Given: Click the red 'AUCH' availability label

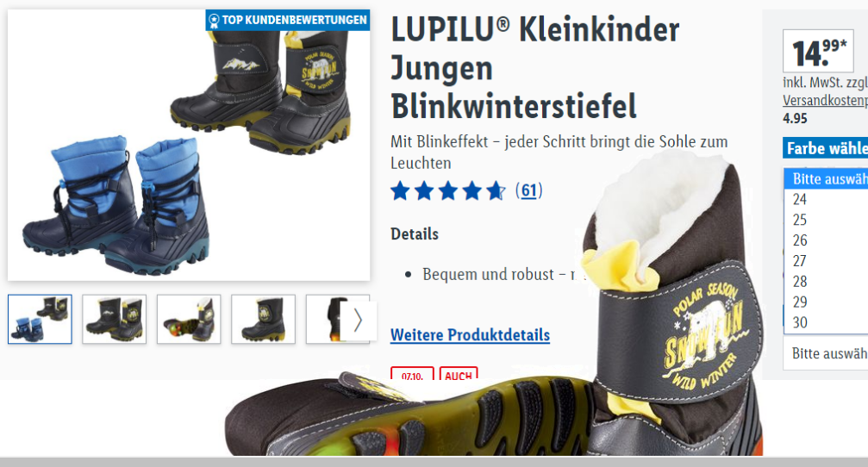Looking at the screenshot, I should tap(459, 373).
